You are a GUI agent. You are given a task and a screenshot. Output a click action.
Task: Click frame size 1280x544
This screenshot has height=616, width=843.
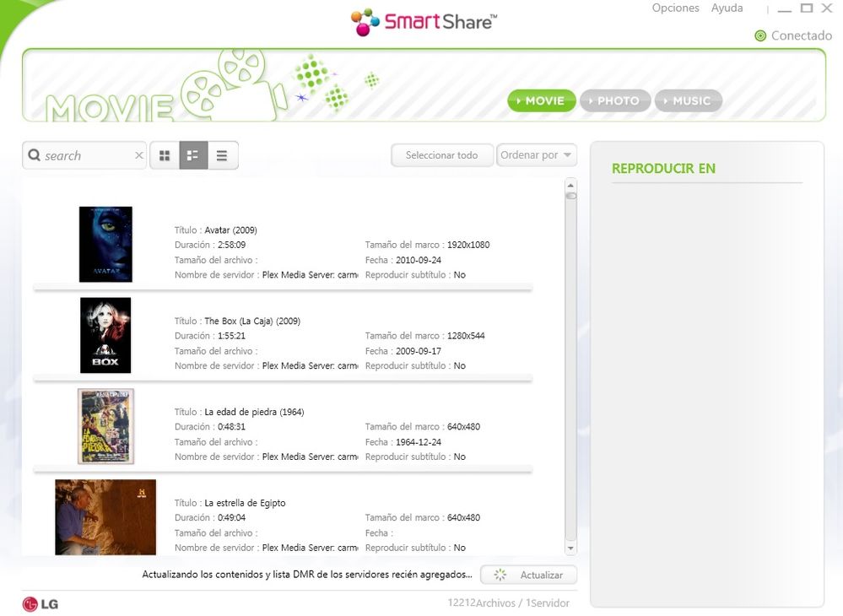click(x=466, y=335)
